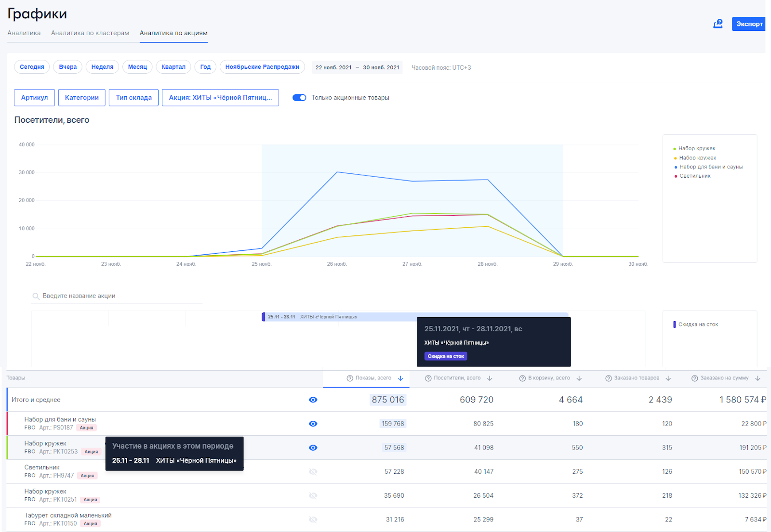Select the Ноябрьские Распродажи period preset
Viewport: 771px width, 532px height.
point(262,67)
